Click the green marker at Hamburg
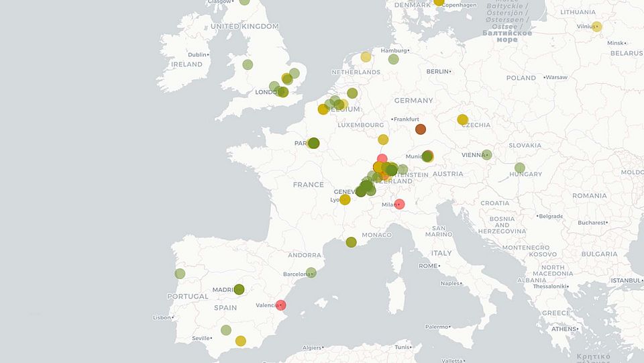The width and height of the screenshot is (644, 363). point(393,59)
